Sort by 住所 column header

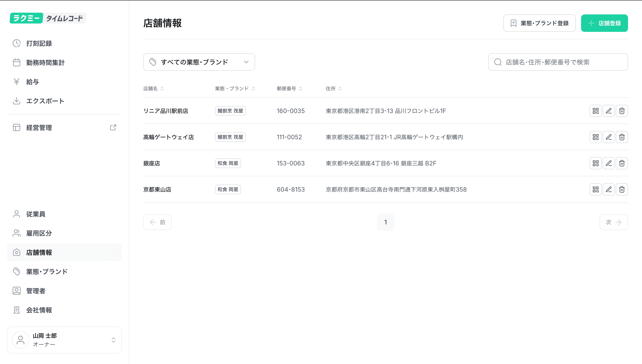coord(340,89)
